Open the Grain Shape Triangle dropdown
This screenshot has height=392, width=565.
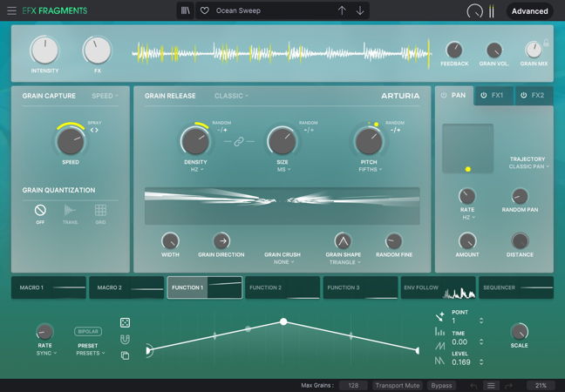pos(344,261)
